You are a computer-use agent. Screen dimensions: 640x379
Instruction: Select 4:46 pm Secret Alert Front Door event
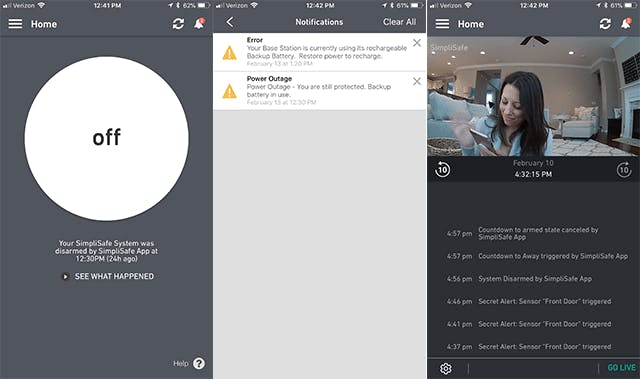click(x=529, y=301)
